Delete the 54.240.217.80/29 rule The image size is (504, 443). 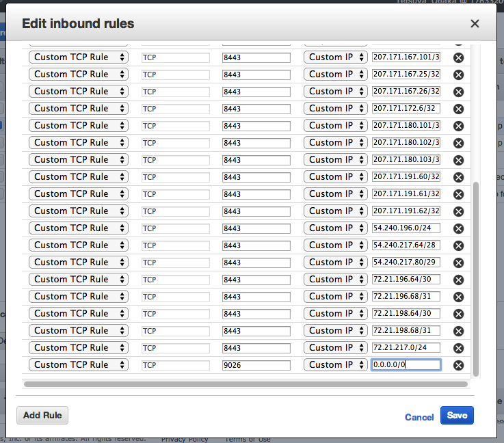click(458, 263)
